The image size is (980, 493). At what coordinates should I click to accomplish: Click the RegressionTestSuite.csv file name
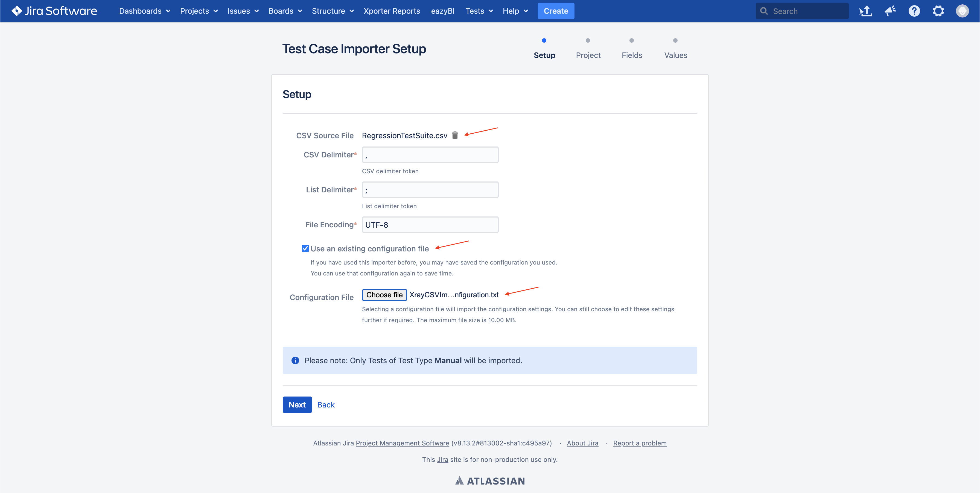[x=404, y=135]
